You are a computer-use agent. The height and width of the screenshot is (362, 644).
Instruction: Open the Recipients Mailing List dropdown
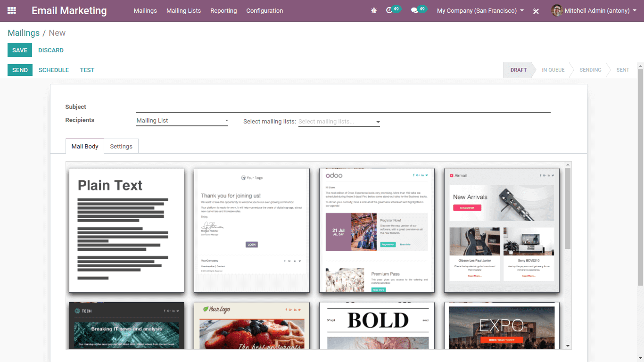point(182,121)
